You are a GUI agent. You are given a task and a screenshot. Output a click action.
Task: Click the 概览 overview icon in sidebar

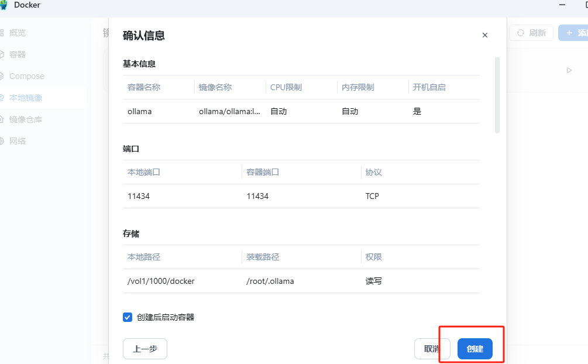pos(2,33)
